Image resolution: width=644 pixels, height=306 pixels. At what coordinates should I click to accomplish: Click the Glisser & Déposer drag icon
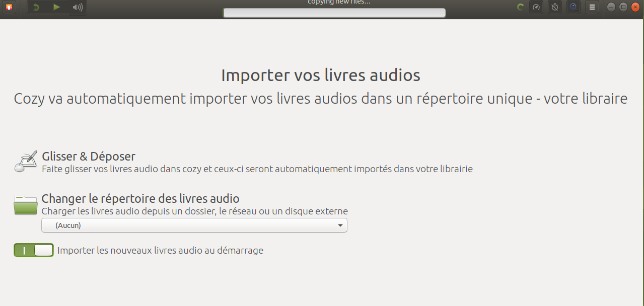click(x=26, y=161)
